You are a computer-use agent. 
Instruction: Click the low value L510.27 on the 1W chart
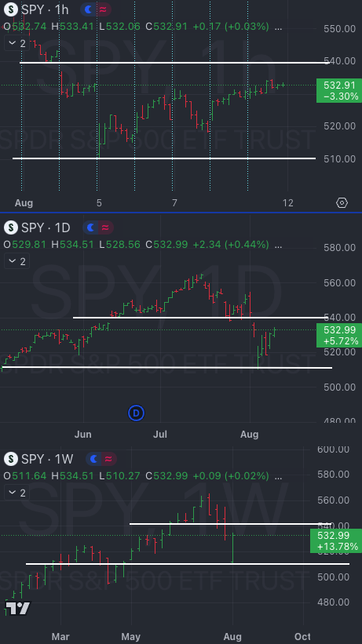coord(120,475)
